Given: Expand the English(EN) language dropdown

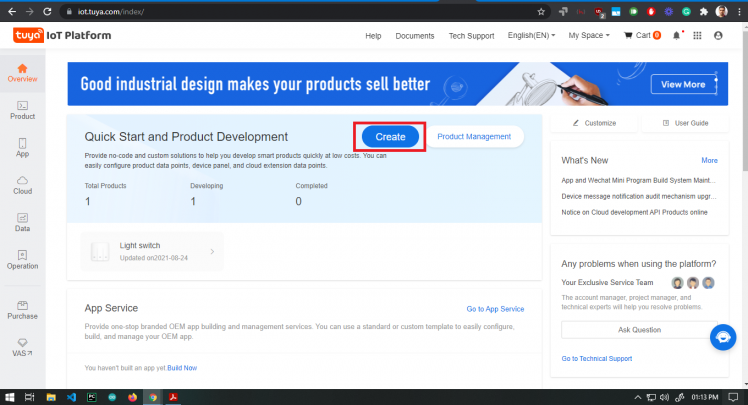Looking at the screenshot, I should click(531, 35).
